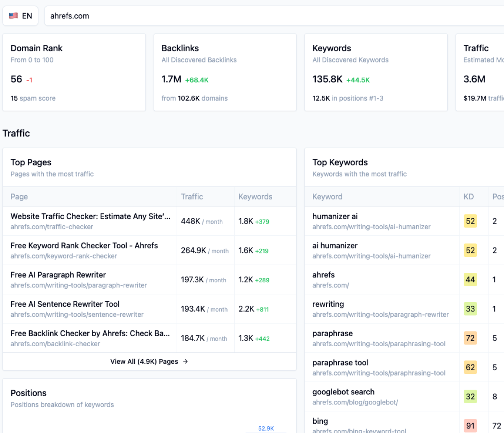This screenshot has height=433, width=504.
Task: Open Free Keyword Rank Checker Tool page
Action: pyautogui.click(x=84, y=246)
